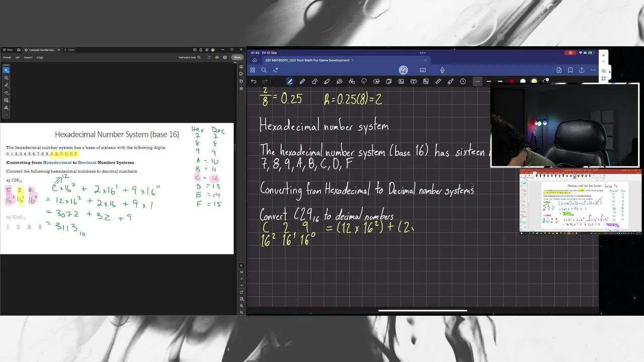Go to Home in the PDF viewer

[19, 50]
